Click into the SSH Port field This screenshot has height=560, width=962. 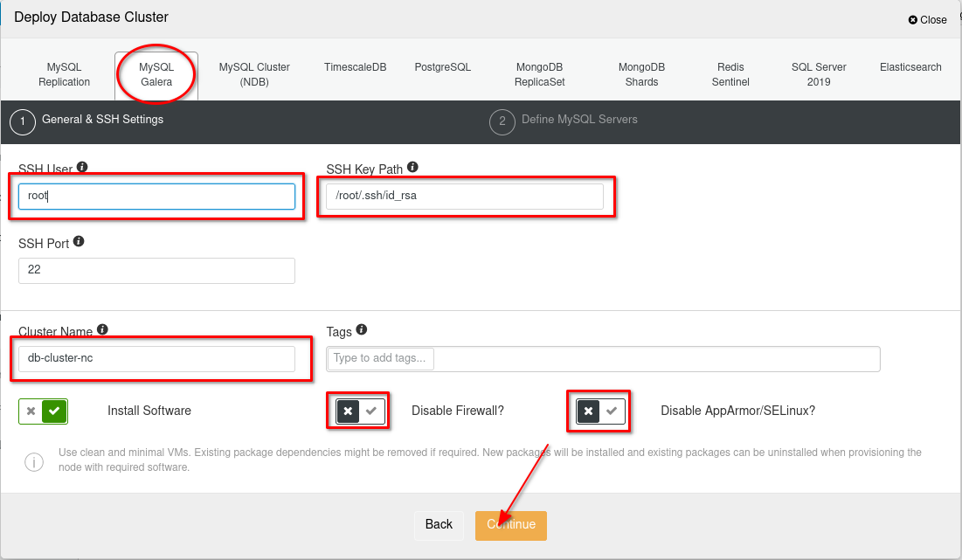click(156, 271)
